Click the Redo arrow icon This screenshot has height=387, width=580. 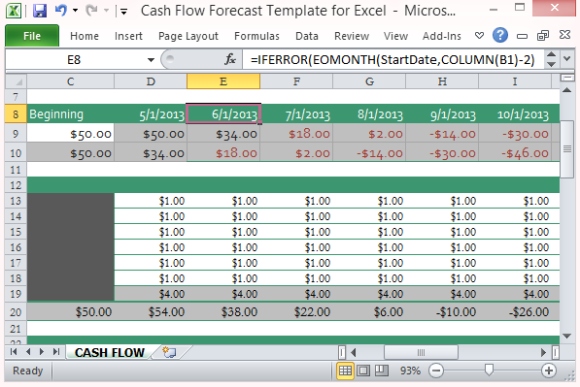[91, 10]
